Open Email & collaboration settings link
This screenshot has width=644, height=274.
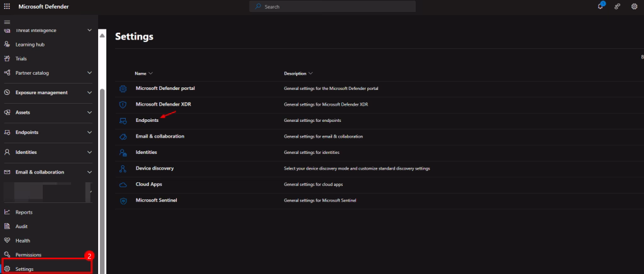tap(160, 136)
